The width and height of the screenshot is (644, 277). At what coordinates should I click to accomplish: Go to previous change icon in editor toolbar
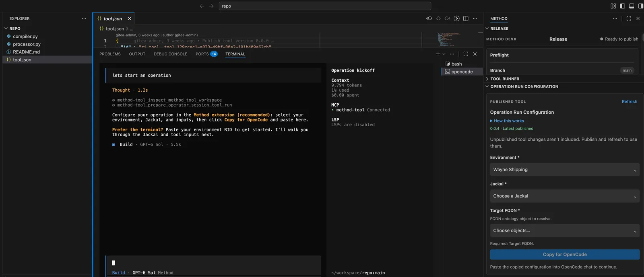pyautogui.click(x=429, y=18)
